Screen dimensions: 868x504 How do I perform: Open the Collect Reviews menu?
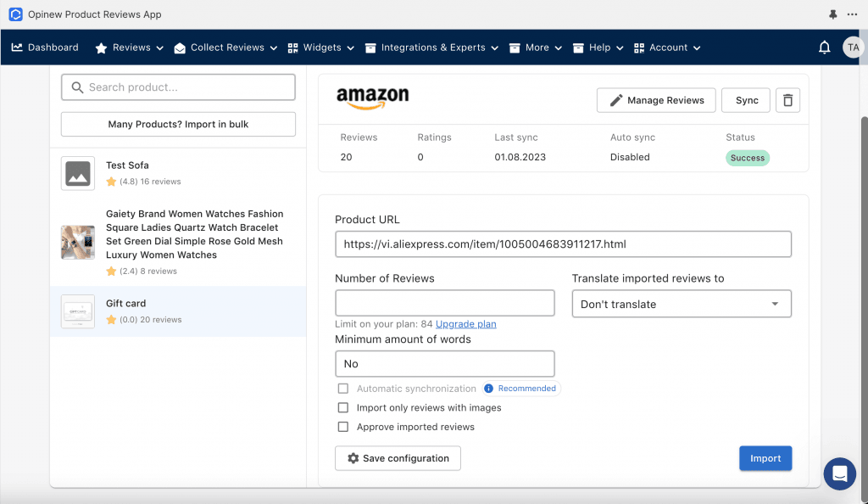225,48
